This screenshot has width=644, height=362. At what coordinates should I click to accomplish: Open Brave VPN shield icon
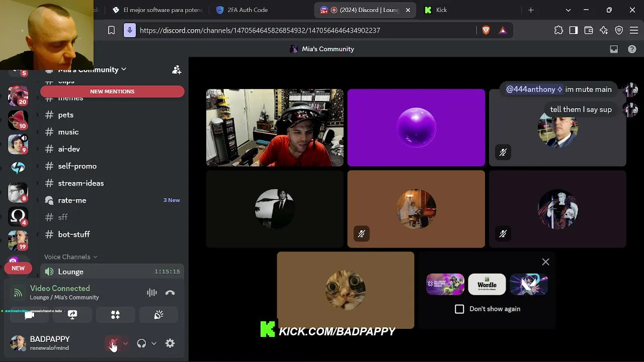(619, 30)
